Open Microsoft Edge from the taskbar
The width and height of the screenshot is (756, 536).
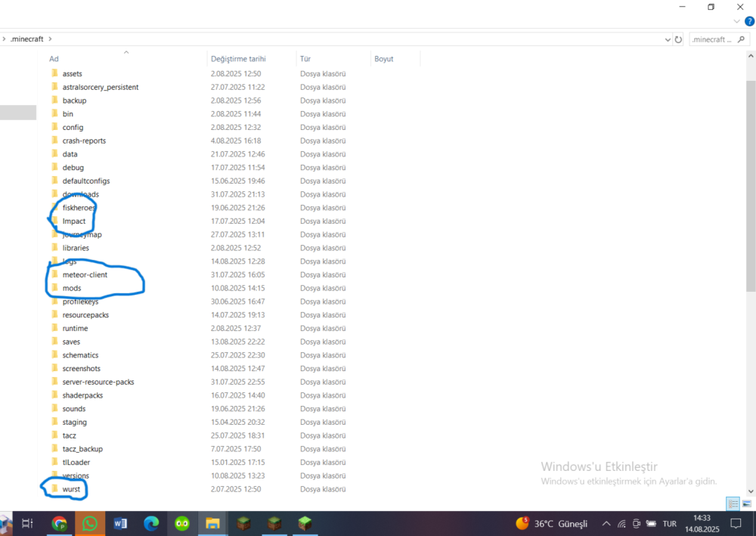pos(151,523)
